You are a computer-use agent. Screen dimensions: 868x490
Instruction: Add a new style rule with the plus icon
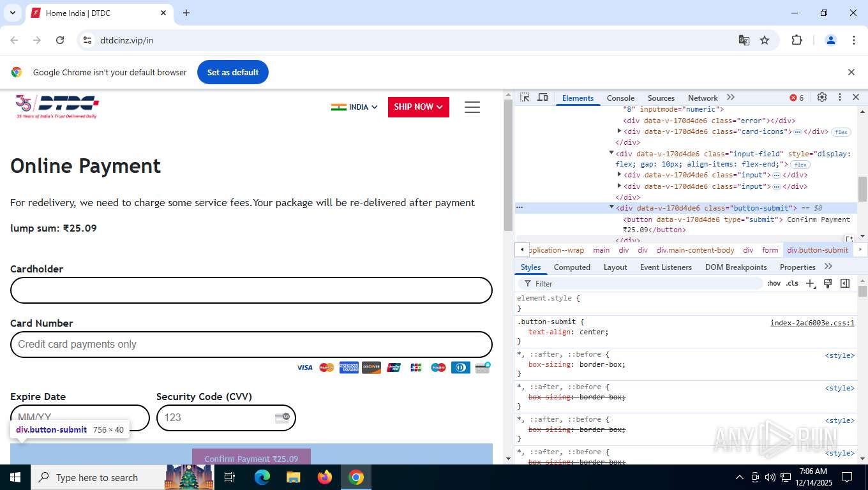pos(810,283)
